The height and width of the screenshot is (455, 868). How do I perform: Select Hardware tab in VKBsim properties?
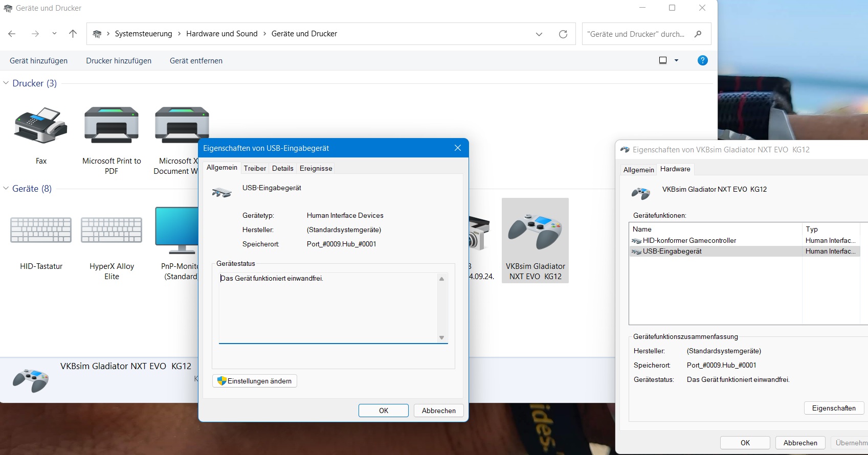pyautogui.click(x=675, y=169)
